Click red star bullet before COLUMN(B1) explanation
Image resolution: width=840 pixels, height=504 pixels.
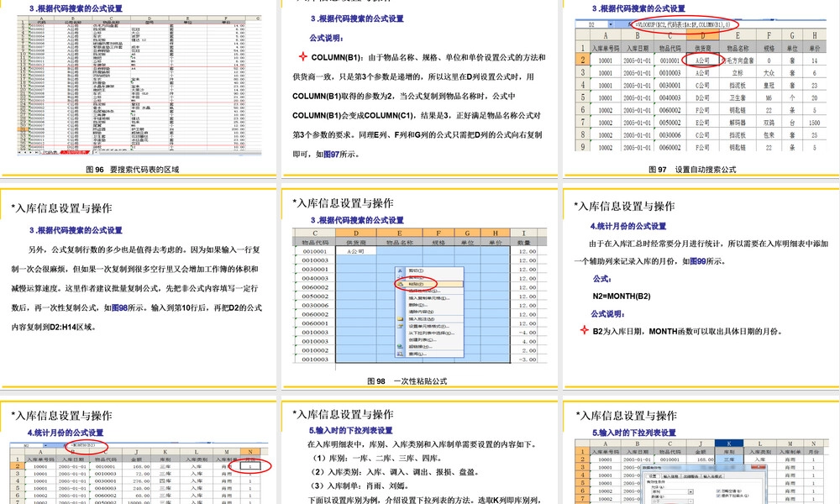pyautogui.click(x=302, y=56)
